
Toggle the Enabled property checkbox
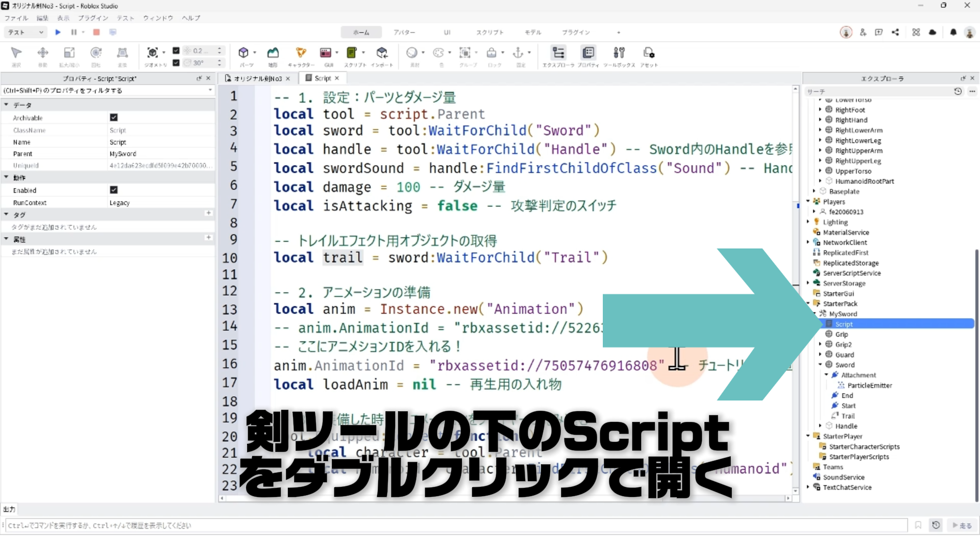pos(114,190)
